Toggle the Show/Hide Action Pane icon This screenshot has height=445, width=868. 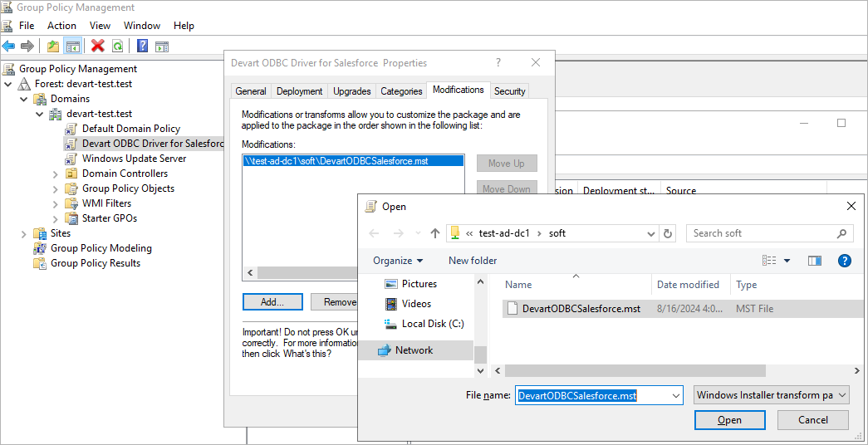click(x=162, y=46)
